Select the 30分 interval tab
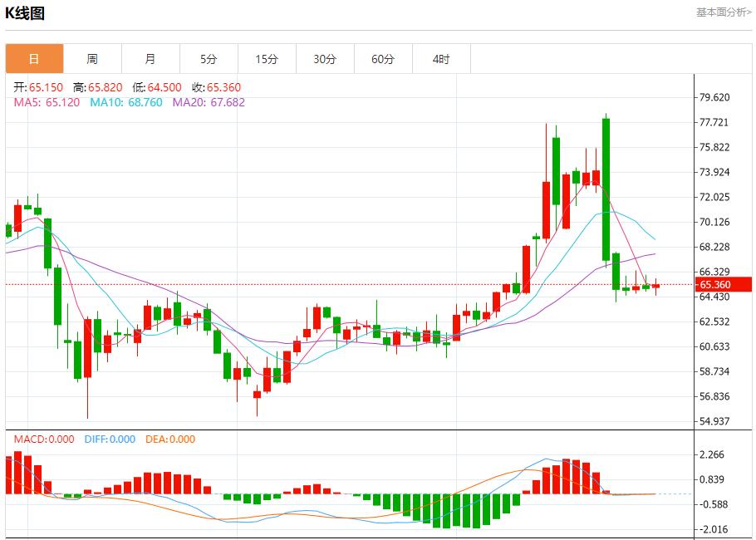This screenshot has height=540, width=756. pyautogui.click(x=325, y=59)
